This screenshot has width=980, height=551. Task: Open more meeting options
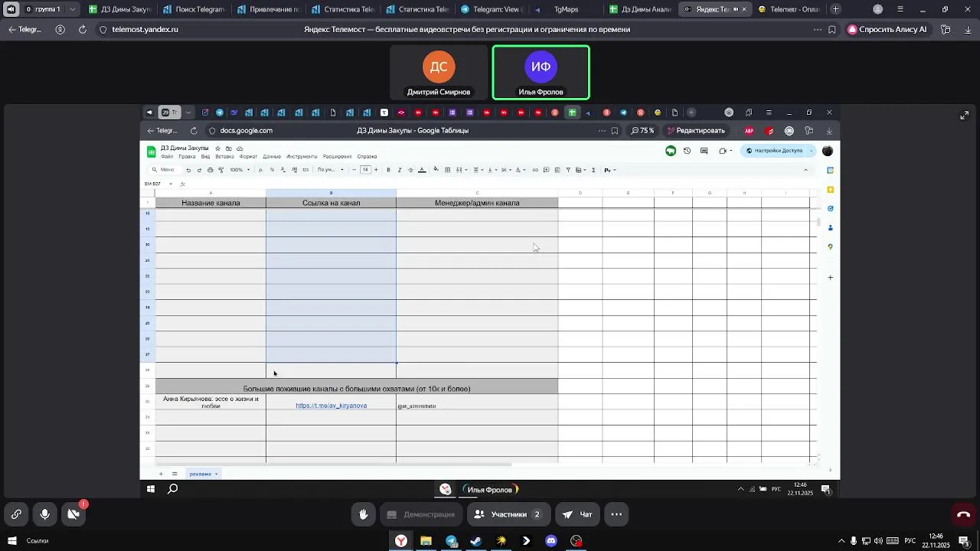click(x=616, y=514)
